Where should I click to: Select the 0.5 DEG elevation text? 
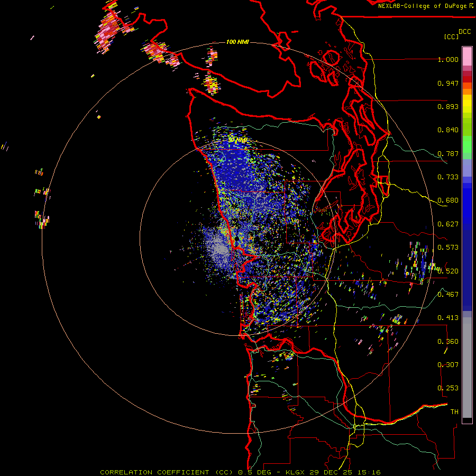pyautogui.click(x=254, y=472)
